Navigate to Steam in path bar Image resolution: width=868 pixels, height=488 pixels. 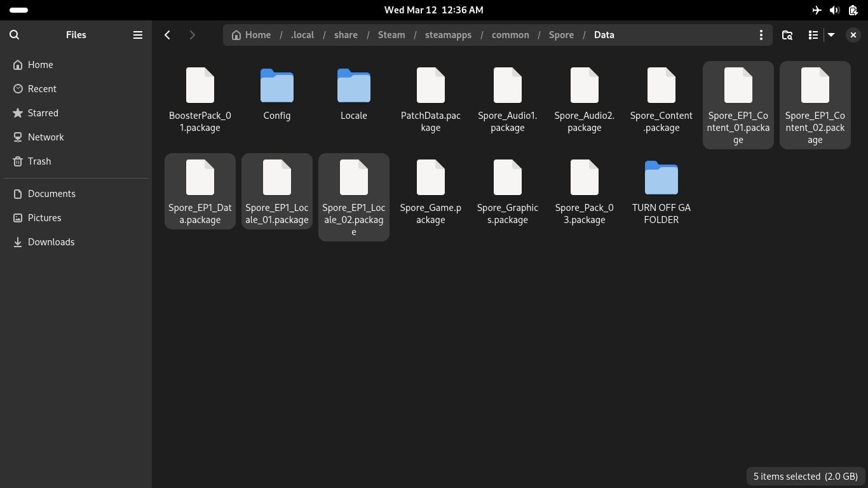(391, 35)
